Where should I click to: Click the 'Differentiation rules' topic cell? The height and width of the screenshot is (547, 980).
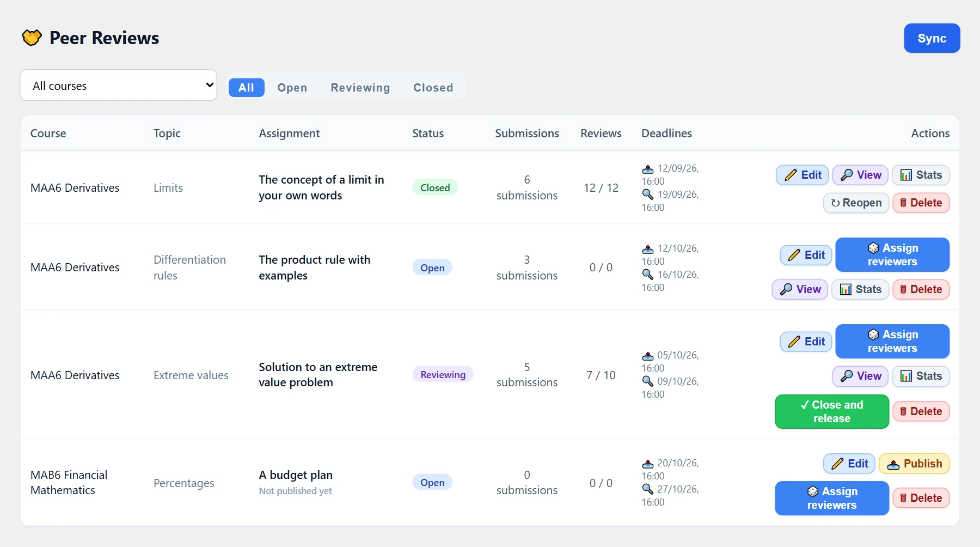(x=189, y=268)
